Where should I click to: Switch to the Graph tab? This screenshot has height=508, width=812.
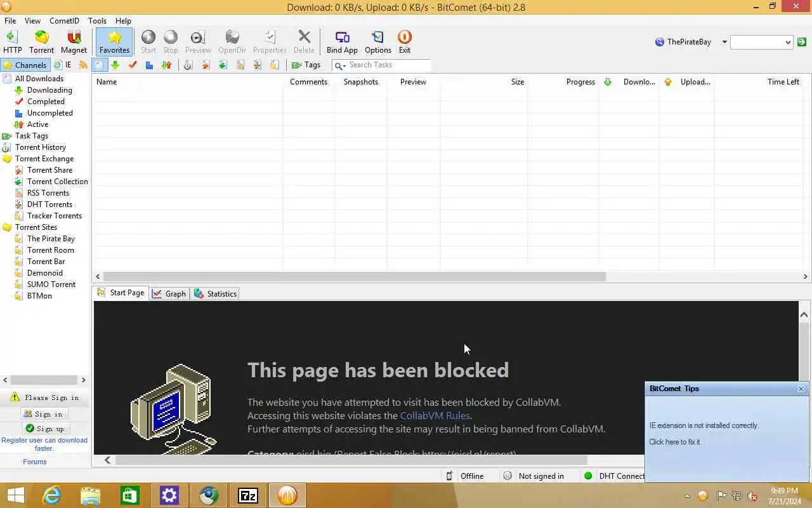coord(169,293)
